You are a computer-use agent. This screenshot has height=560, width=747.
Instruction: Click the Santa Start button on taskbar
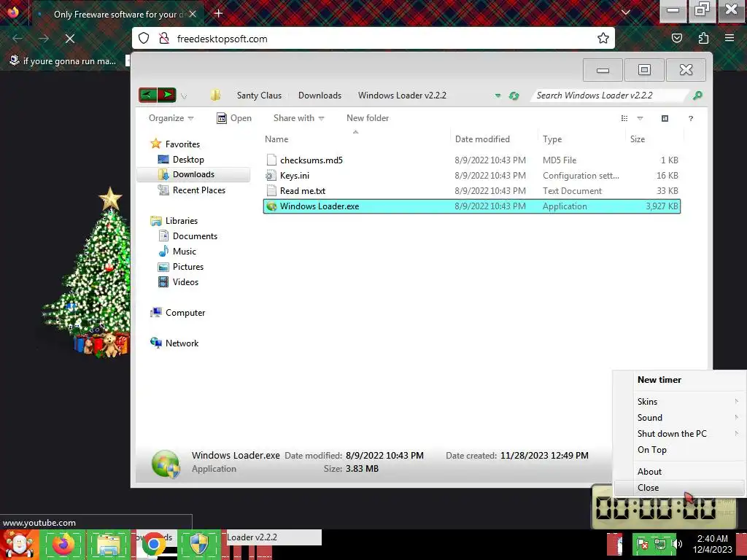pyautogui.click(x=19, y=545)
